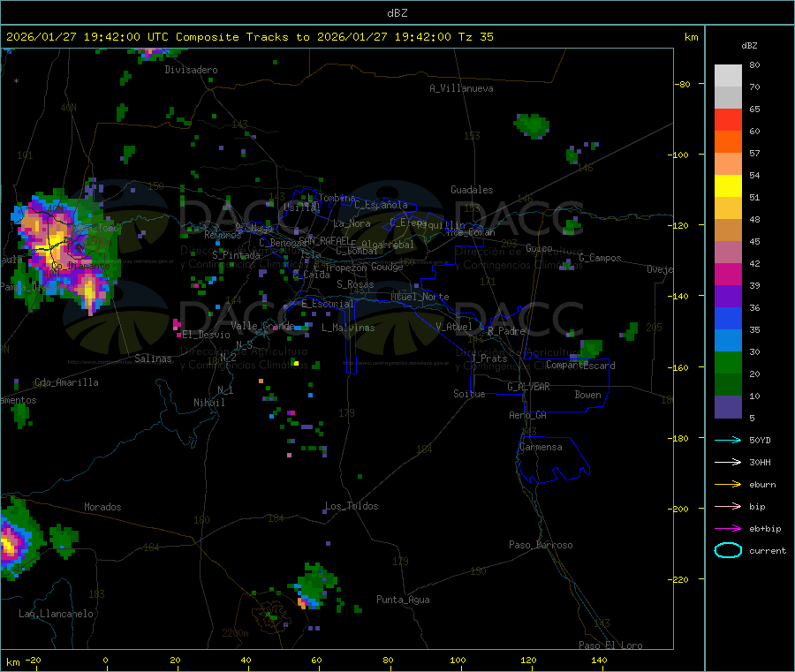795x672 pixels.
Task: Click the Guadales map label
Action: pyautogui.click(x=472, y=190)
